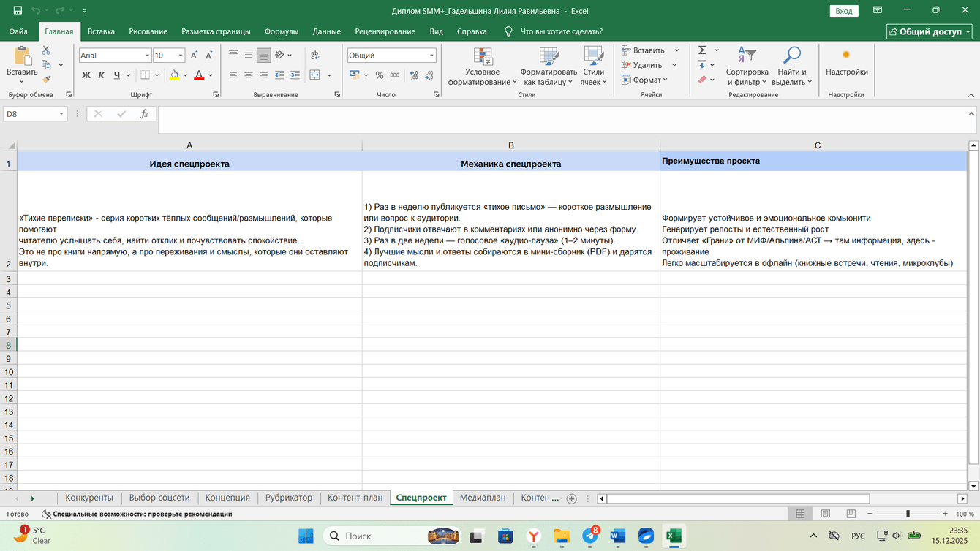The image size is (980, 551).
Task: Open the Name Box dropdown arrow
Action: [61, 114]
